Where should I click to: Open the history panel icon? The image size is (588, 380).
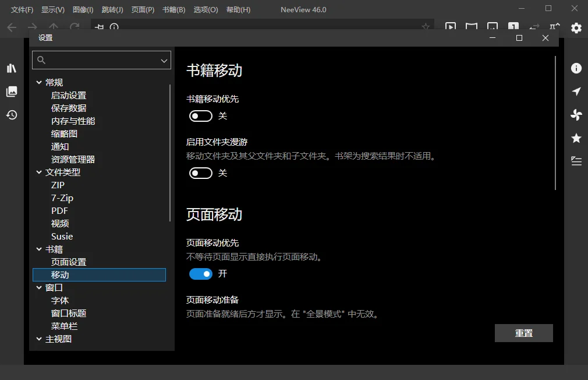[12, 115]
